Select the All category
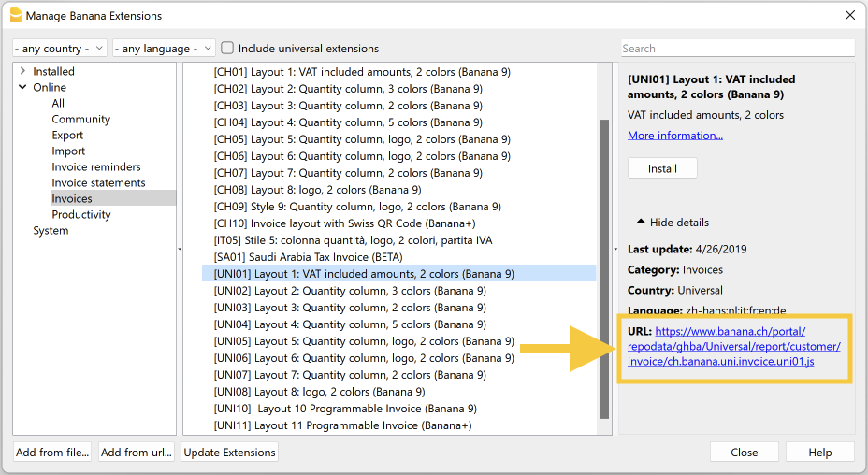 [58, 103]
